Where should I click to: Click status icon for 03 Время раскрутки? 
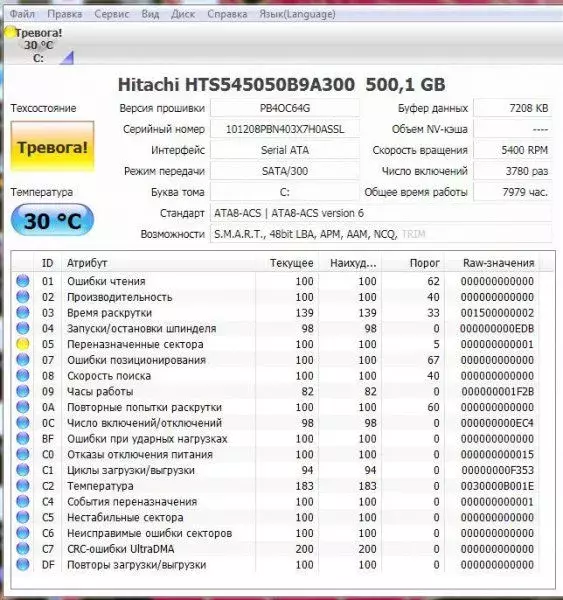pos(23,312)
